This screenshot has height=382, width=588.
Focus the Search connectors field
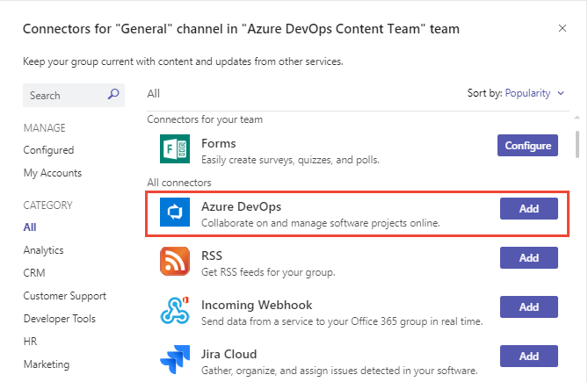74,95
